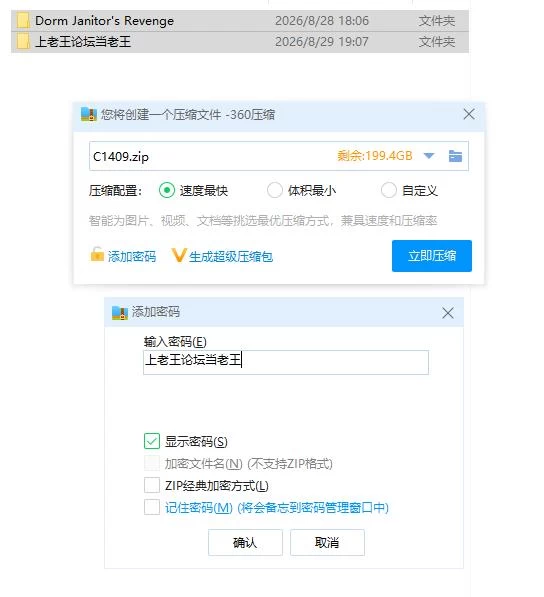Screen dimensions: 544x597
Task: Confirm the password with 确认
Action: pyautogui.click(x=245, y=542)
